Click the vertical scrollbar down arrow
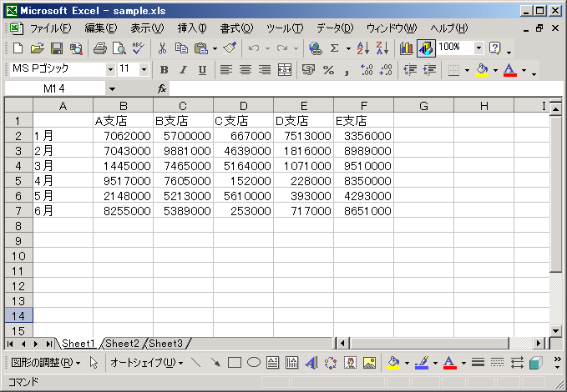Screen dimensions: 567x392 [556, 330]
